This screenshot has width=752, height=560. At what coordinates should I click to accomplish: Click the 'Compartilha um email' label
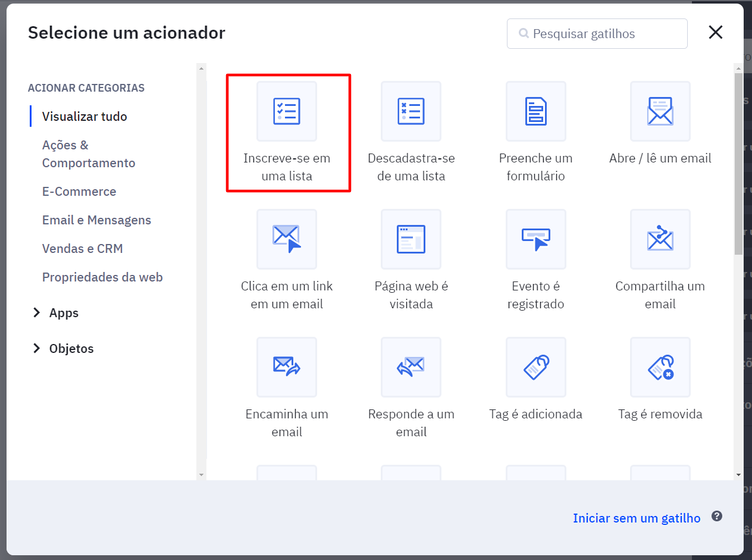coord(660,295)
